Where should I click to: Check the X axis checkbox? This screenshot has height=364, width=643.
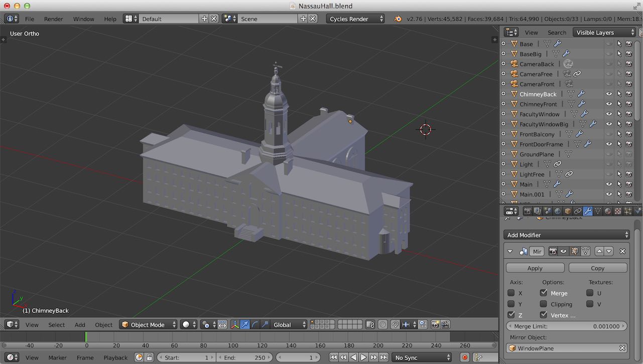coord(511,293)
